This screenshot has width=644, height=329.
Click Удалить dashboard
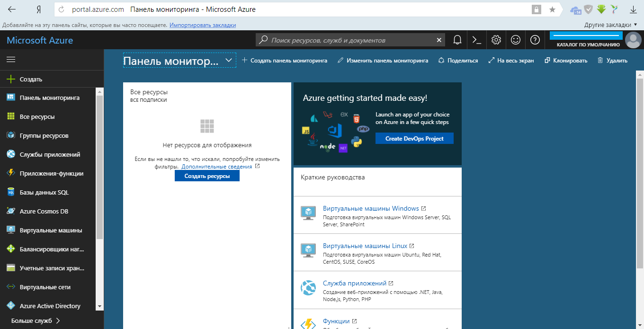coord(612,61)
